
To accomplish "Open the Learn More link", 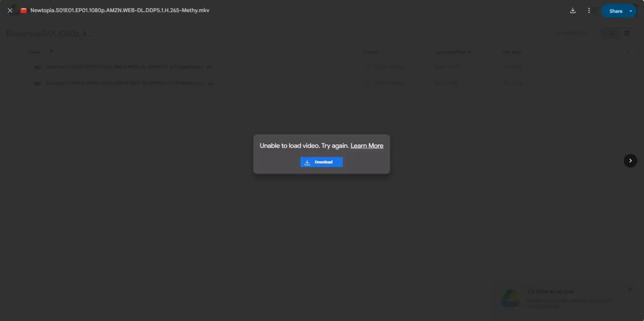I will 367,146.
